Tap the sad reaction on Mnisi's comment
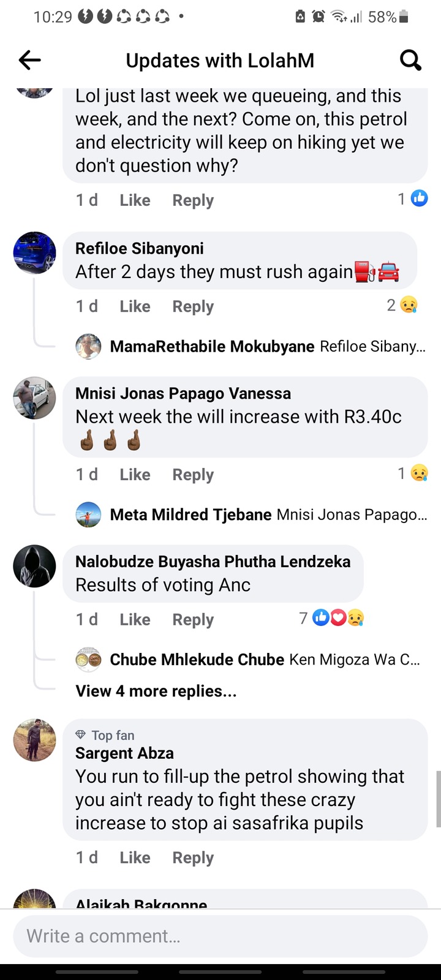 pos(419,473)
